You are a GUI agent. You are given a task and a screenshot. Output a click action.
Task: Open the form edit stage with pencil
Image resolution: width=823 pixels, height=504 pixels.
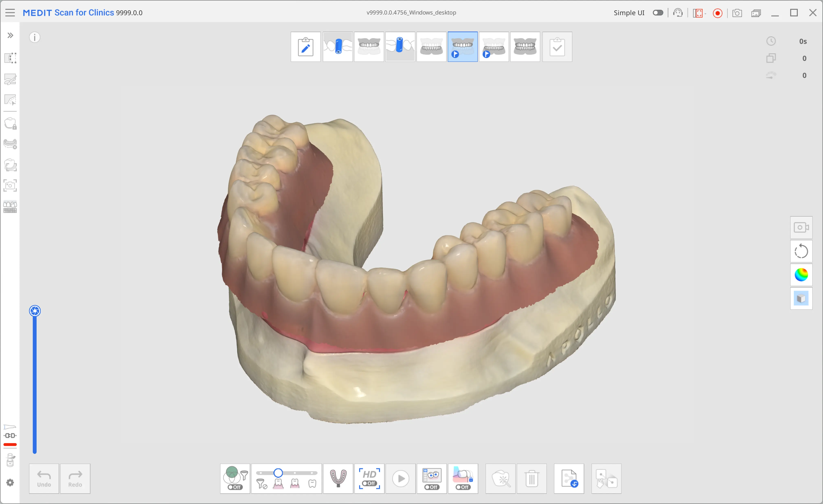point(305,47)
